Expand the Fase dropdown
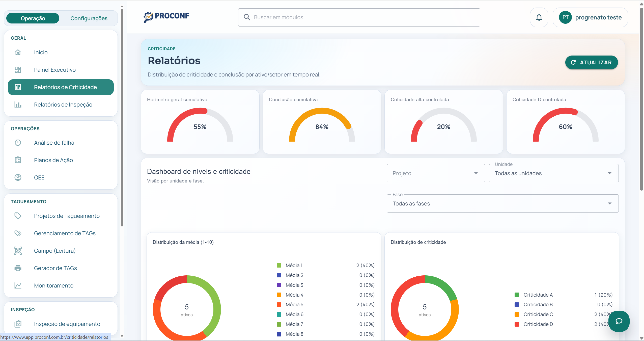This screenshot has width=644, height=341. (x=502, y=203)
